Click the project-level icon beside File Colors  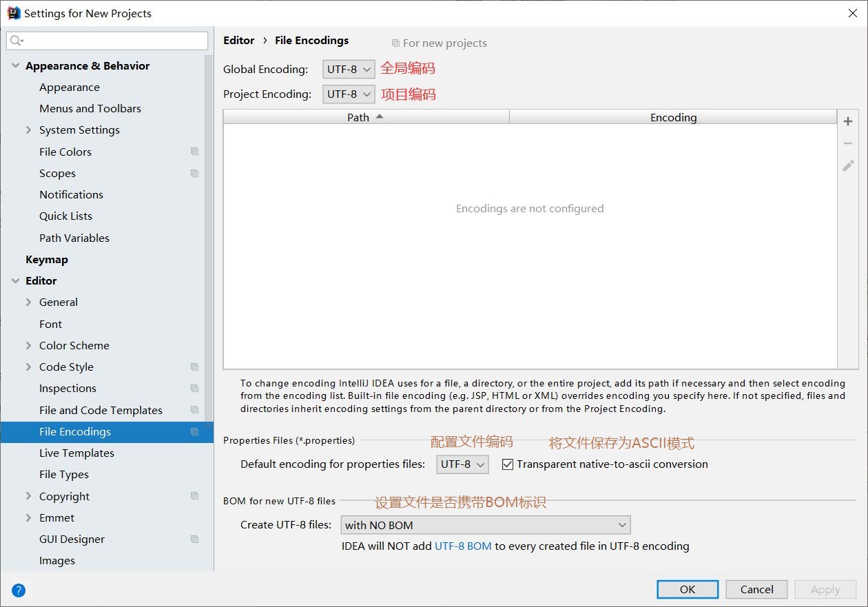coord(194,152)
